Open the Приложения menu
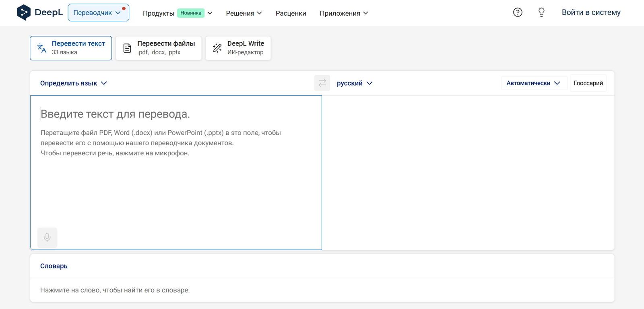This screenshot has width=644, height=309. [343, 13]
